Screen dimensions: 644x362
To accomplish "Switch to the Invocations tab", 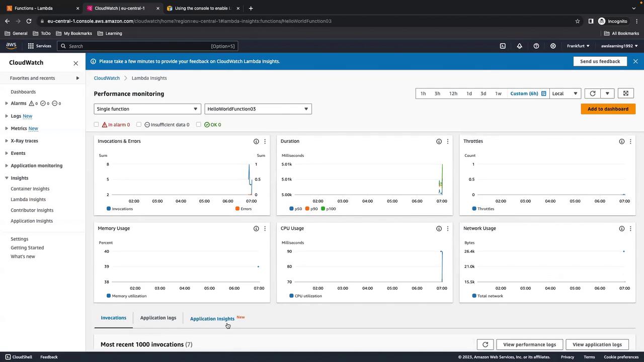I will (114, 318).
